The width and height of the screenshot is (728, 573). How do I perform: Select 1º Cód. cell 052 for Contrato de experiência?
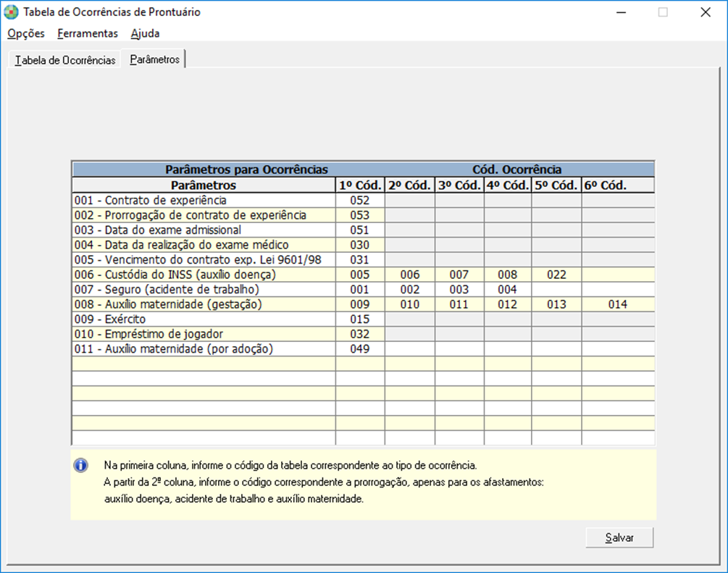[360, 200]
